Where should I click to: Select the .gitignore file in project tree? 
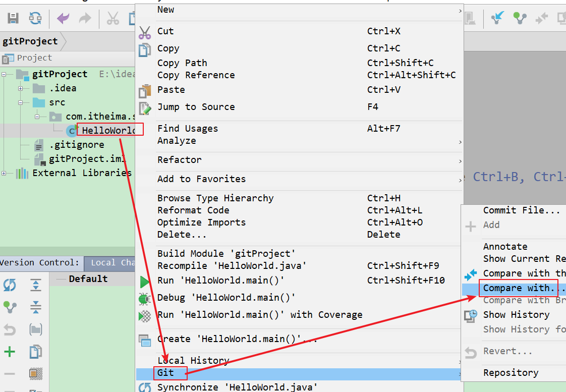76,145
